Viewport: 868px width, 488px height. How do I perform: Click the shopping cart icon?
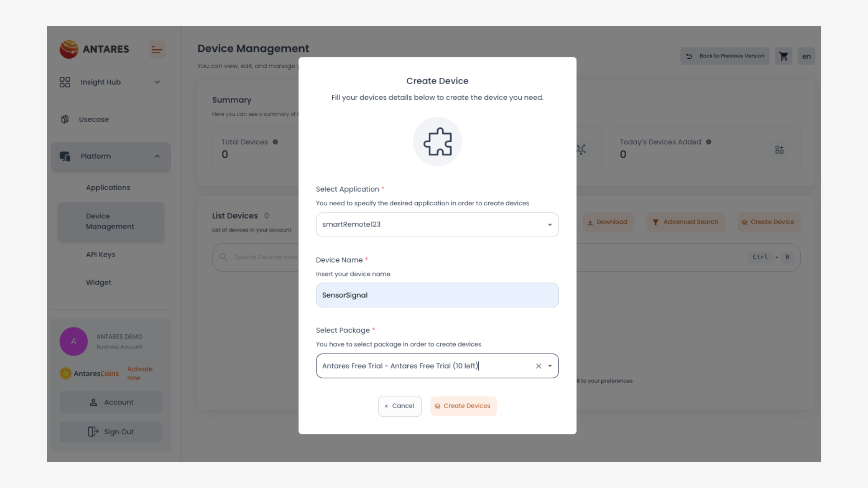pos(783,56)
